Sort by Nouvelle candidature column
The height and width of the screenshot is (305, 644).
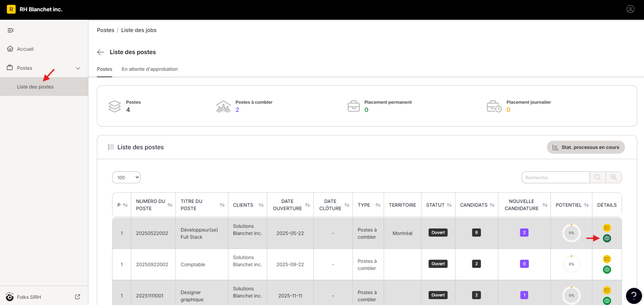[x=545, y=205]
